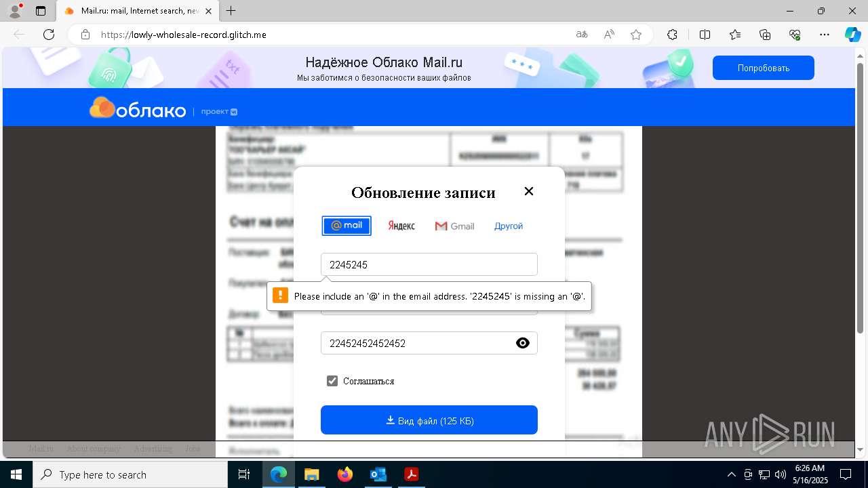Screen dimensions: 868x488
Task: Open the Advertising footer link
Action: point(153,449)
